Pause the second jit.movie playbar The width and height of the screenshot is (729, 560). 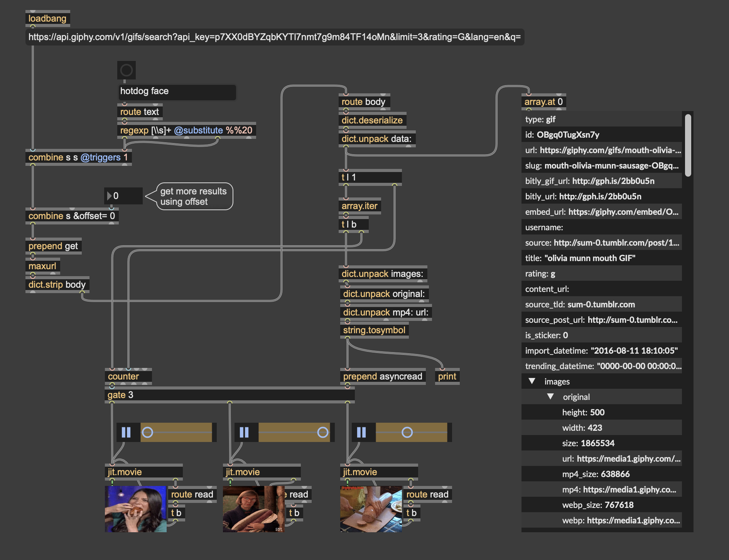point(244,432)
